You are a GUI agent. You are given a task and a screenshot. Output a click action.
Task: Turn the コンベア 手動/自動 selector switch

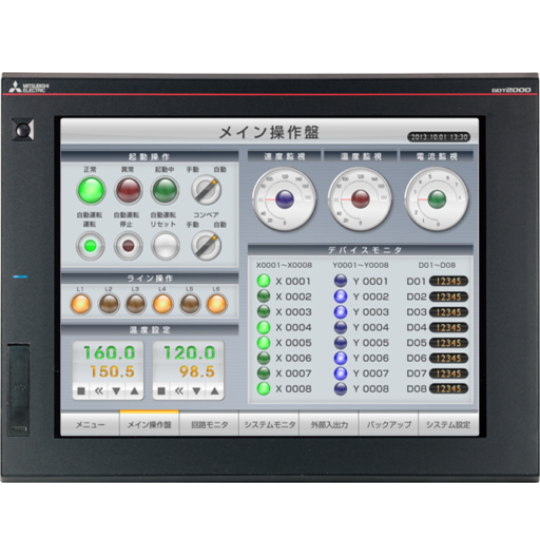206,245
